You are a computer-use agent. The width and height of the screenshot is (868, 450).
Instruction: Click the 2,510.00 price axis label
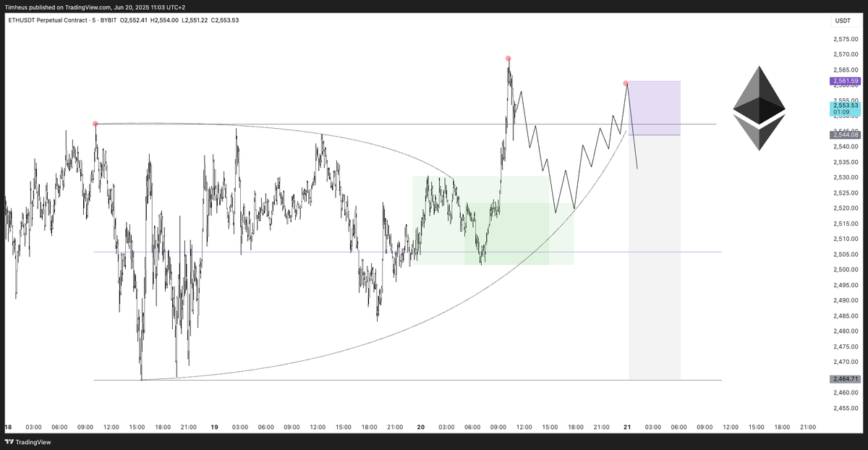pos(846,239)
